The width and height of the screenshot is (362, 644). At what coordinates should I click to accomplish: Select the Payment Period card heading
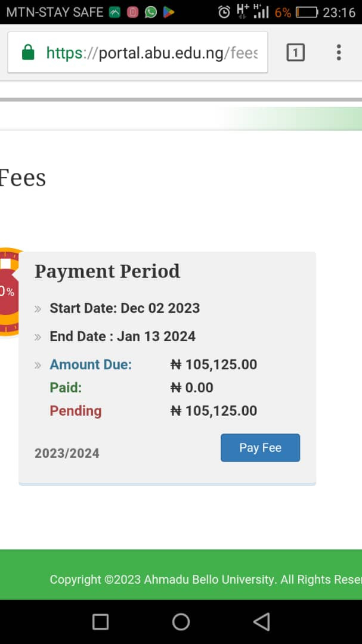(x=107, y=271)
